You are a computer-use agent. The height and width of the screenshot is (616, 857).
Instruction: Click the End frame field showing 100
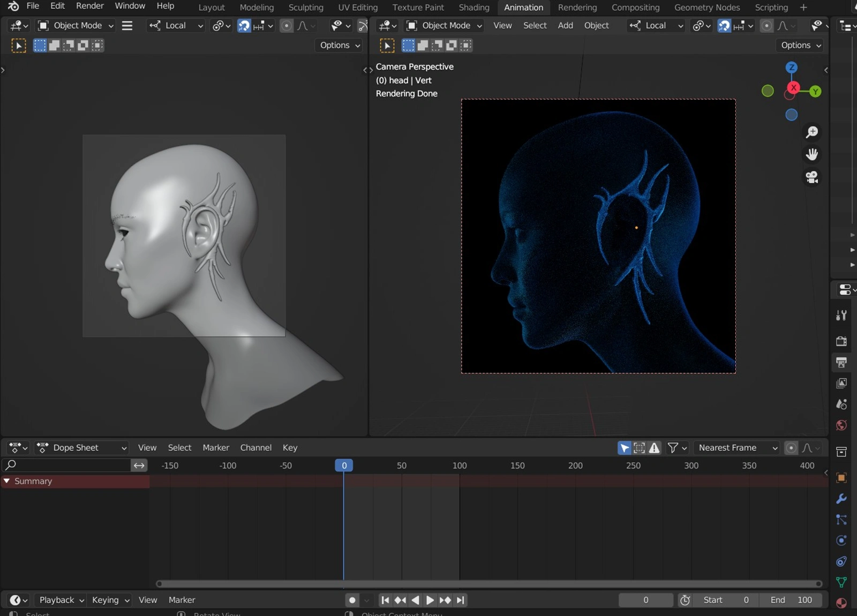[x=792, y=600]
